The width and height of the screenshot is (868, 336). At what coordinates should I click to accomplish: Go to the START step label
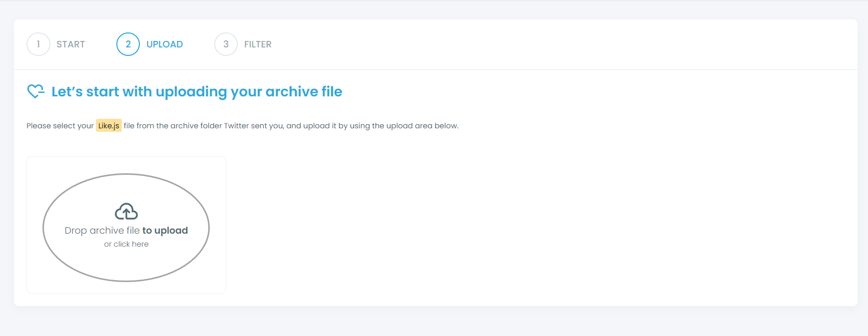point(70,44)
